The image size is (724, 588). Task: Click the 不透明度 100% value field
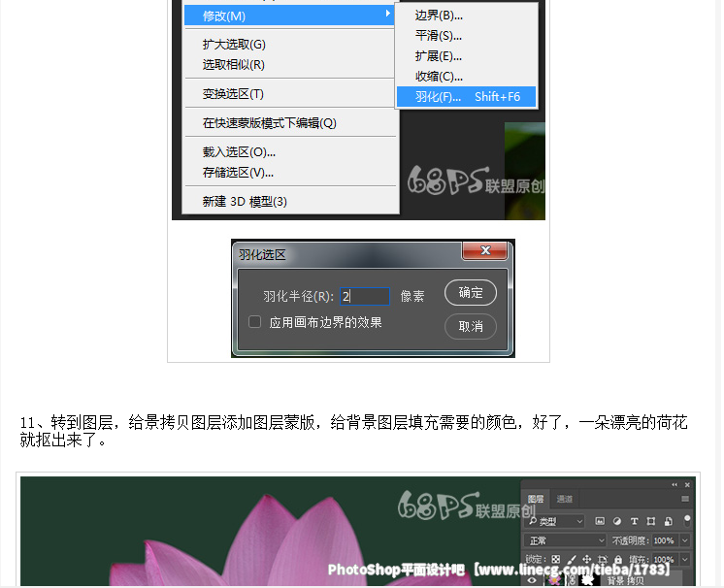pyautogui.click(x=665, y=540)
